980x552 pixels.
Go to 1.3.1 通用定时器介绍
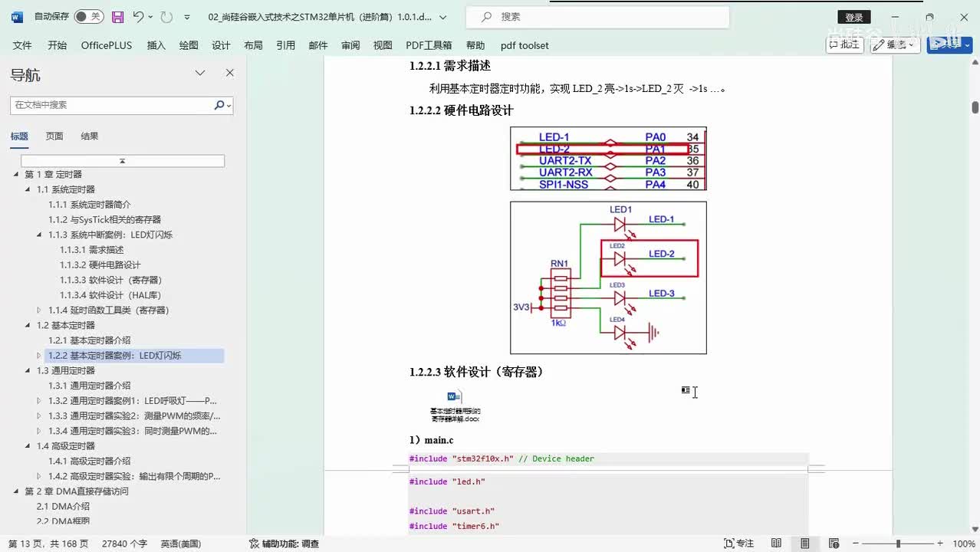click(x=90, y=386)
